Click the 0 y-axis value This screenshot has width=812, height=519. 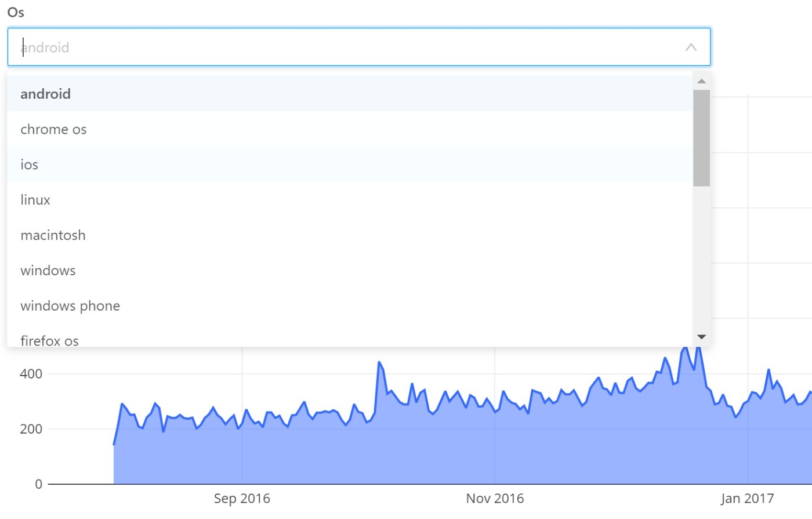pos(38,484)
